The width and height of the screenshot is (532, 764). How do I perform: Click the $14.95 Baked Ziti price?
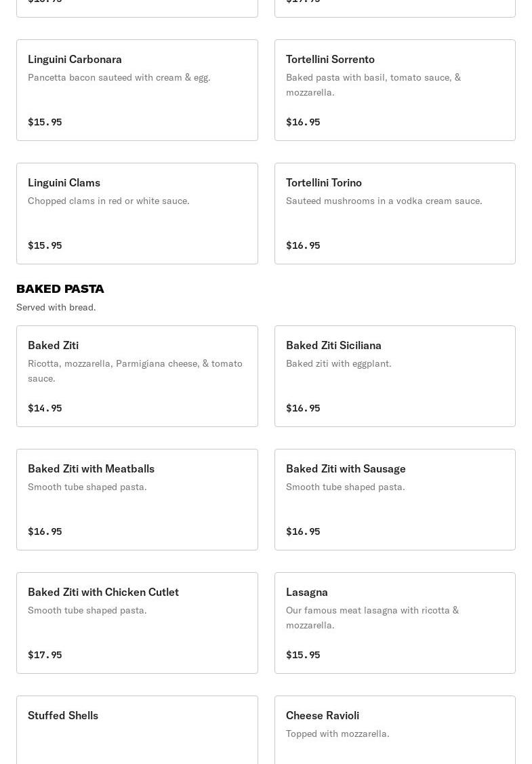coord(45,408)
